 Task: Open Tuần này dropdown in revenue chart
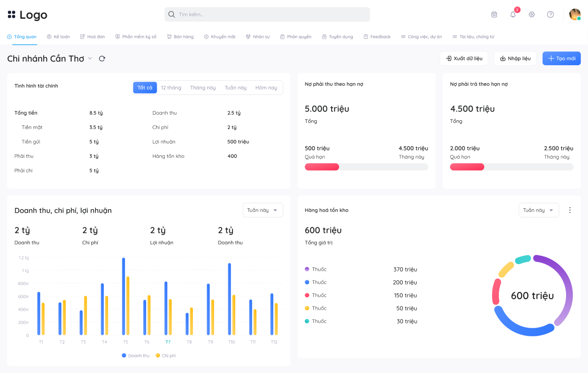pyautogui.click(x=263, y=210)
